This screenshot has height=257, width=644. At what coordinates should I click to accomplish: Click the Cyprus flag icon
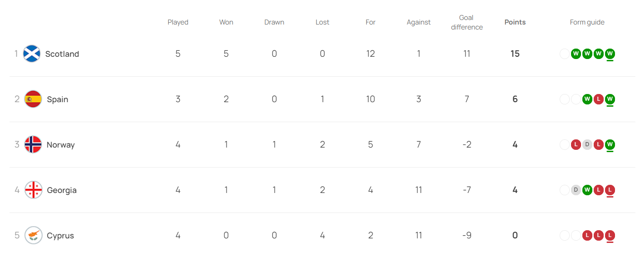(33, 235)
